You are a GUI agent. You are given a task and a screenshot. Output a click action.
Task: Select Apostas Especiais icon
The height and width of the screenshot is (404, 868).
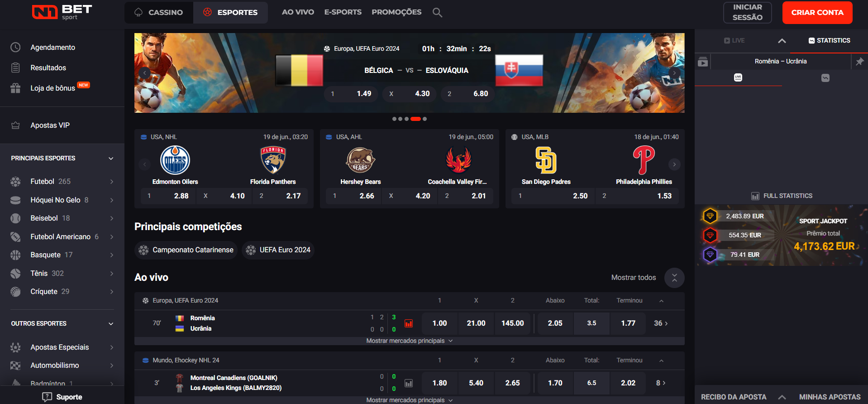pos(15,347)
